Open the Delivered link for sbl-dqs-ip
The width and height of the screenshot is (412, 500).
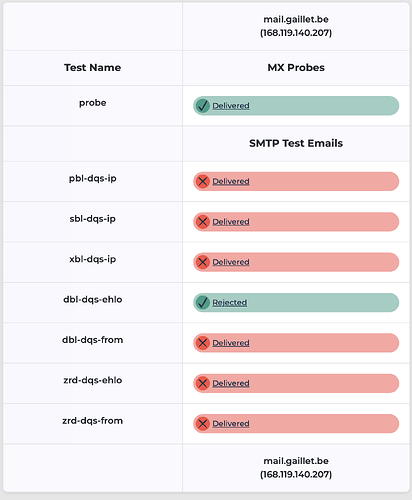(231, 222)
